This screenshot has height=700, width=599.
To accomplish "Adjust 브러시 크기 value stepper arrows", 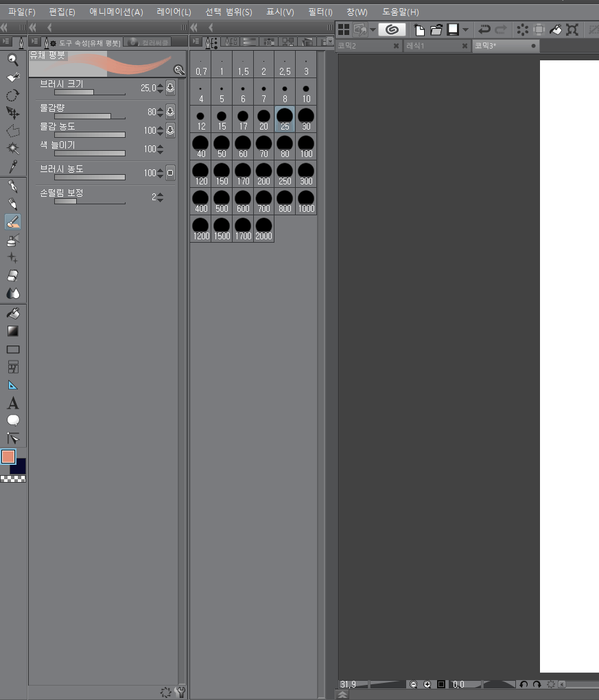I will [160, 88].
